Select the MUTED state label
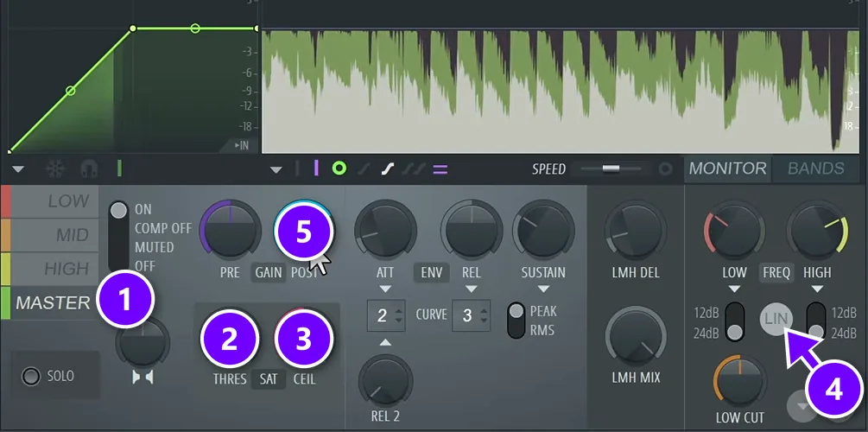The width and height of the screenshot is (868, 432). tap(154, 247)
